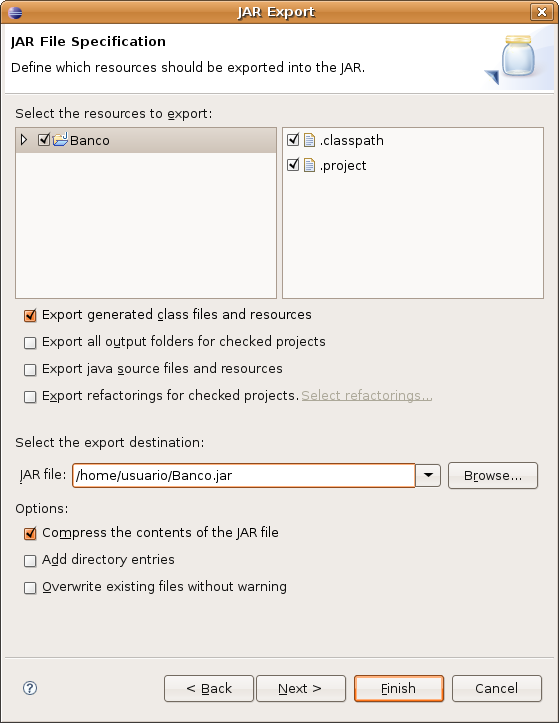Click the Eclipse icon in title bar
559x723 pixels.
tap(15, 12)
